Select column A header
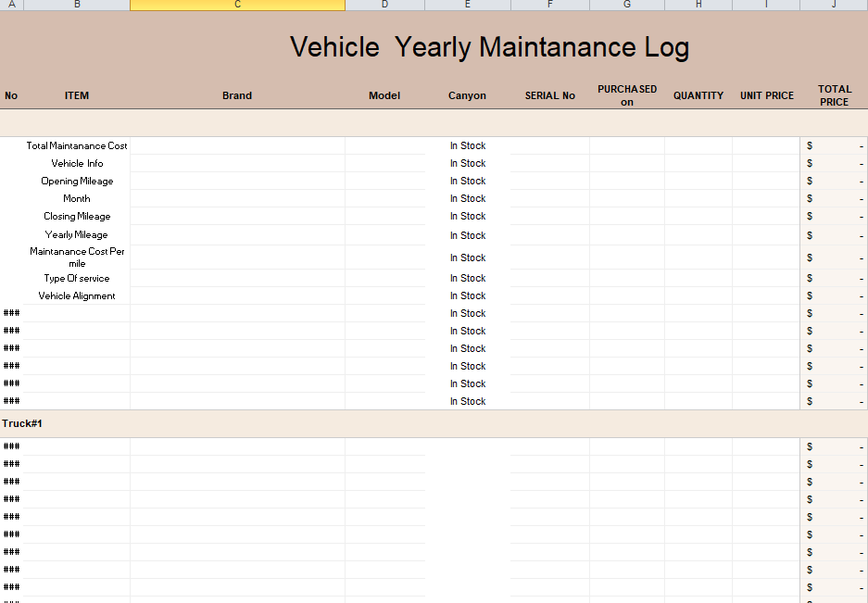This screenshot has height=603, width=868. pos(11,5)
